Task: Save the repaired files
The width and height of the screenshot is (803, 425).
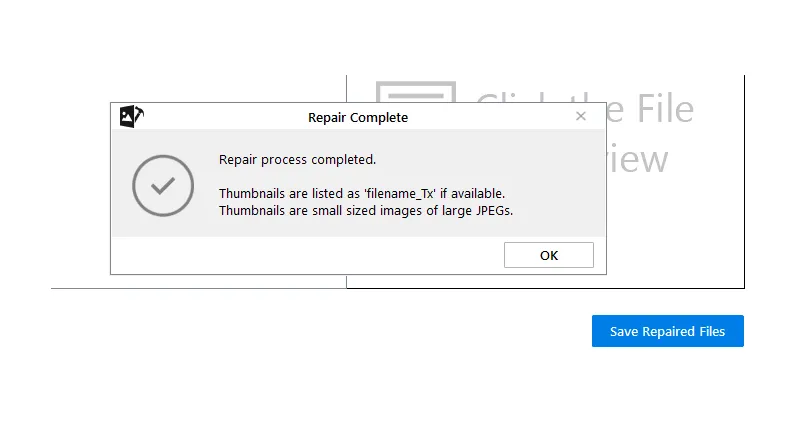Action: pyautogui.click(x=667, y=331)
